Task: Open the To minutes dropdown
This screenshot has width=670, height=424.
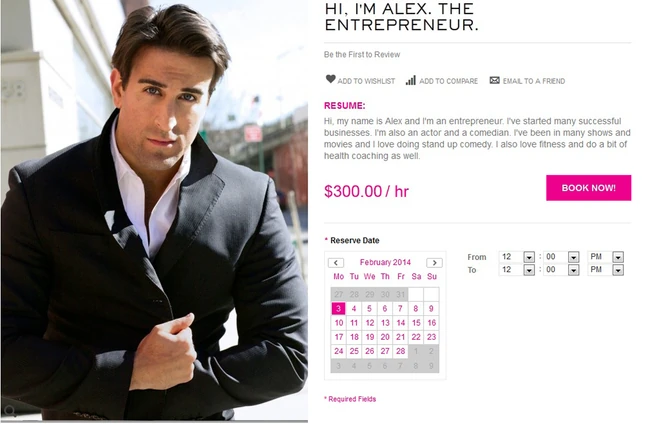Action: coord(561,270)
